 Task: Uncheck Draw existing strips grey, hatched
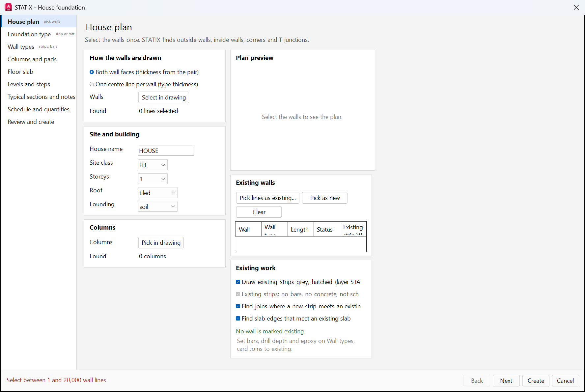(x=238, y=282)
